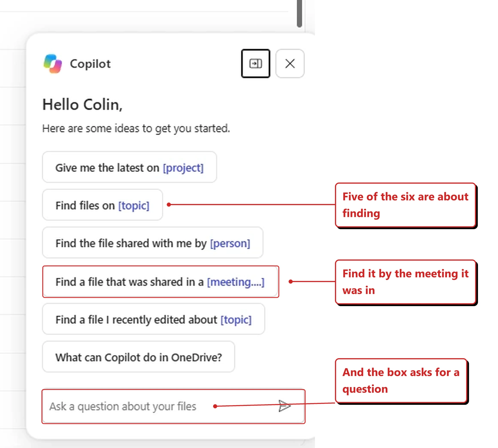Select "Give me the latest on [project]" suggestion
498x448 pixels.
point(130,167)
